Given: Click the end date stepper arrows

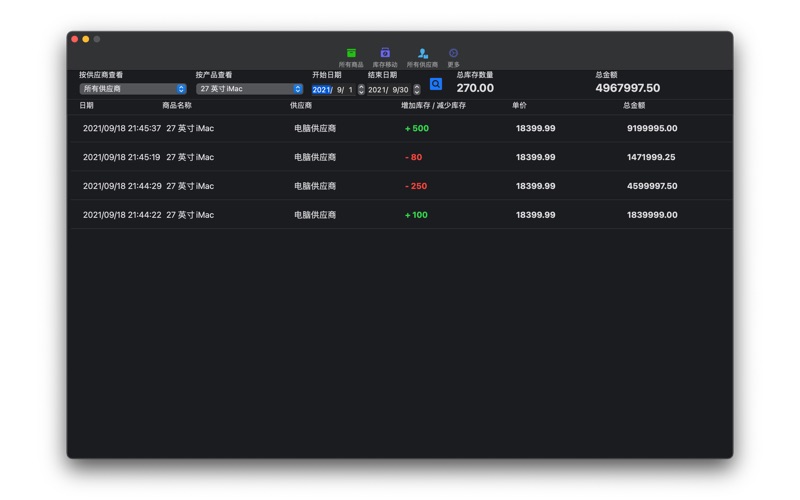Looking at the screenshot, I should 417,90.
